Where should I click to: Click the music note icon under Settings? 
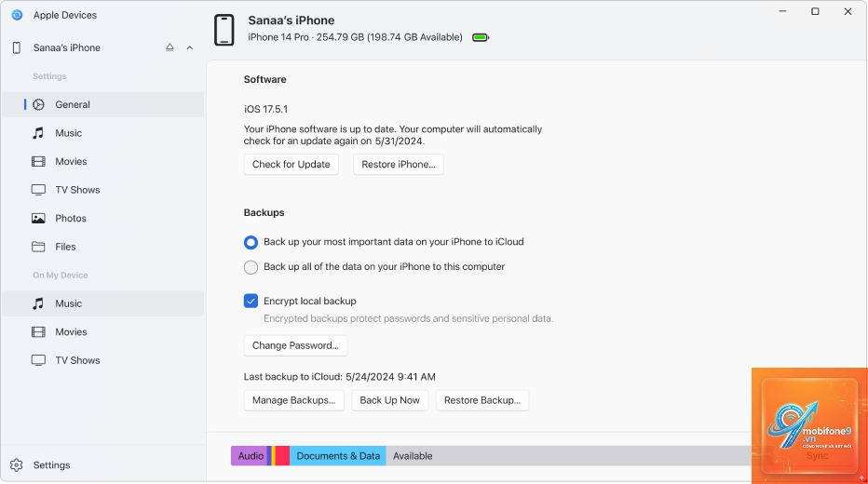[x=38, y=133]
